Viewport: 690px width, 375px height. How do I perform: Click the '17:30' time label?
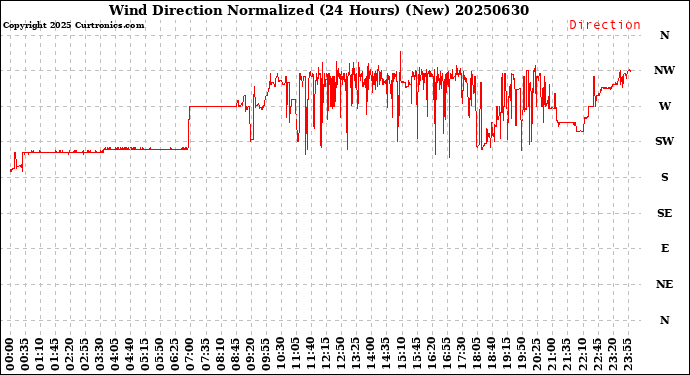coord(461,354)
